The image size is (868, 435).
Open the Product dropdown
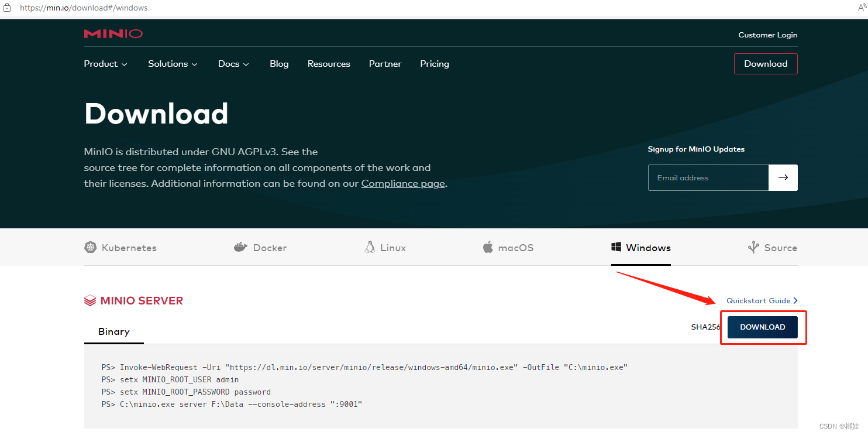(x=105, y=64)
